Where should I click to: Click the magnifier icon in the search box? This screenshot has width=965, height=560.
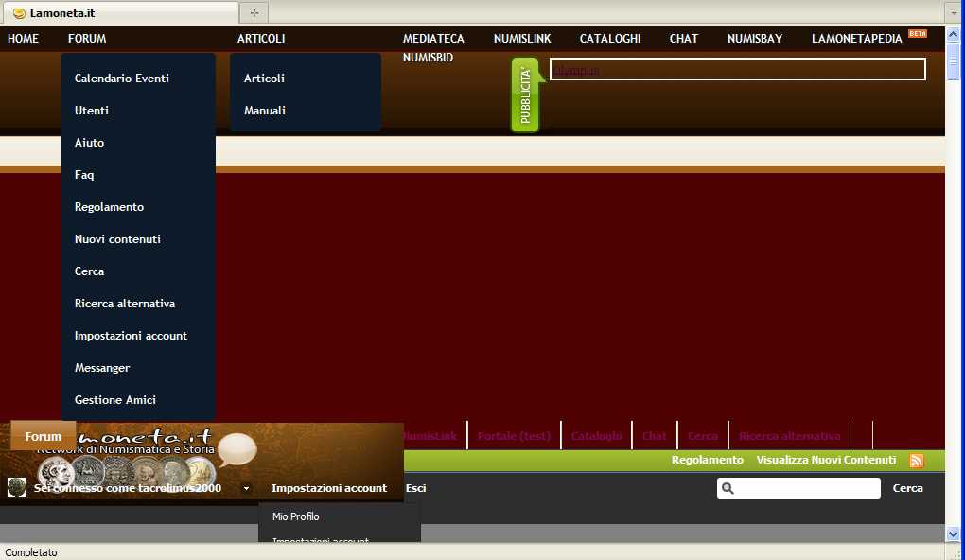tap(728, 489)
